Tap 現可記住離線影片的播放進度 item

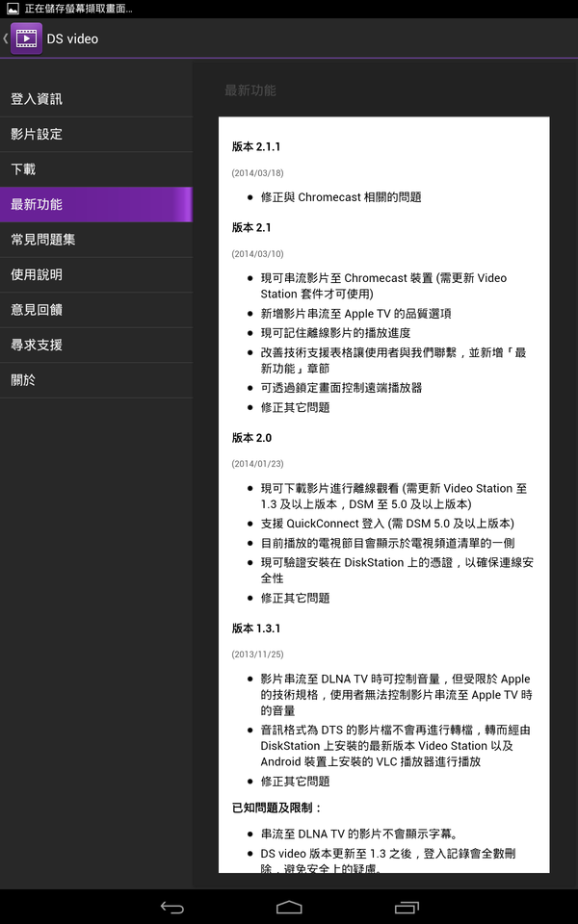[x=335, y=333]
